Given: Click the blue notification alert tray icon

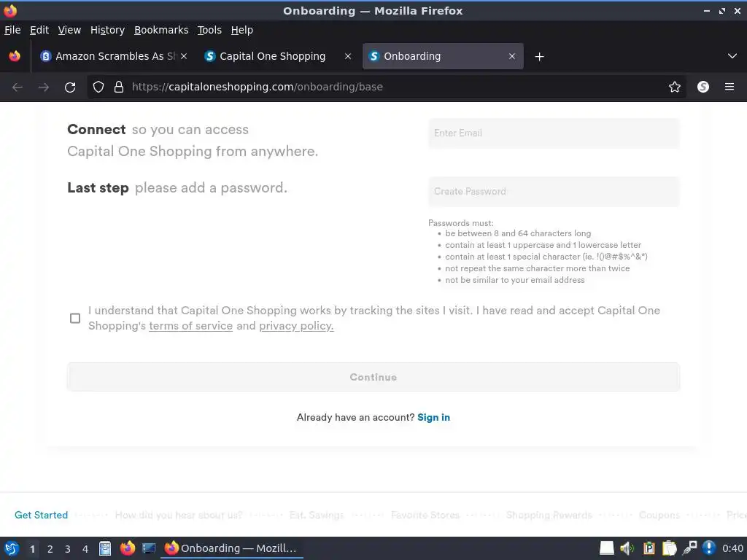Looking at the screenshot, I should click(709, 548).
